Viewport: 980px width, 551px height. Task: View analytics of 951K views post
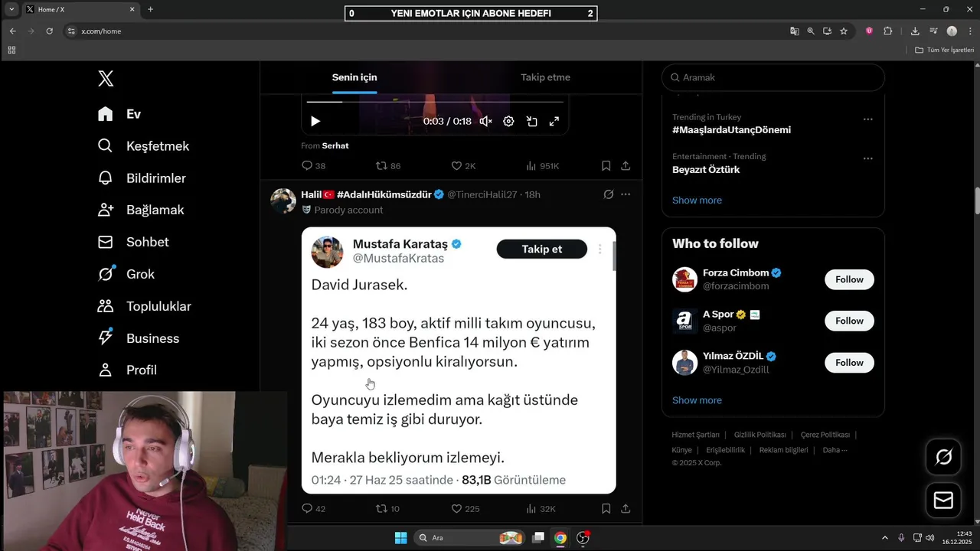coord(542,165)
